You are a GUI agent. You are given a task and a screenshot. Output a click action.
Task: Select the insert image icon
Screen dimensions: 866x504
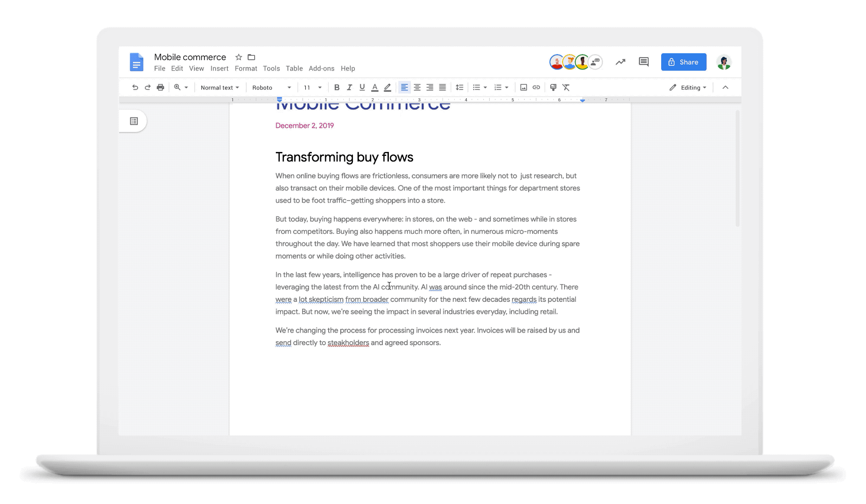[x=523, y=87]
